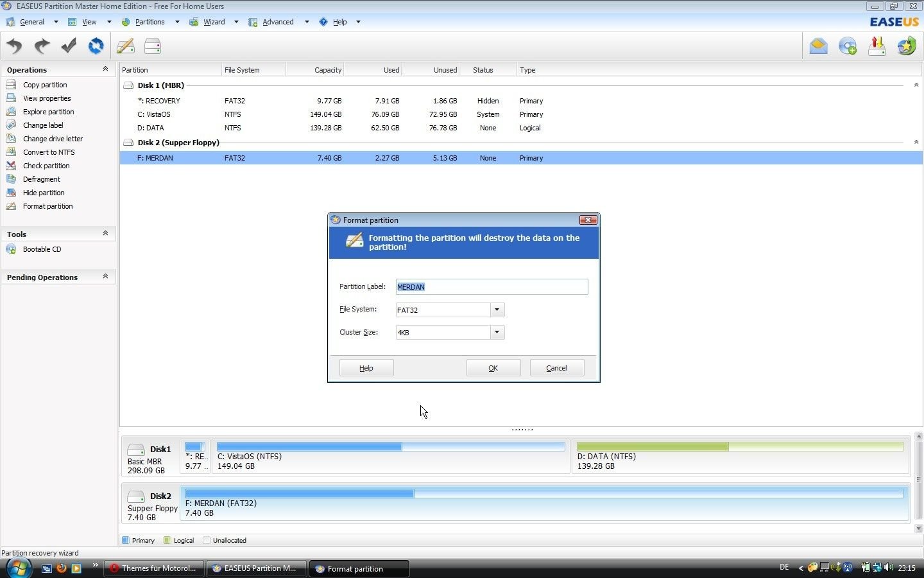
Task: Click the Defragment icon
Action: point(11,179)
